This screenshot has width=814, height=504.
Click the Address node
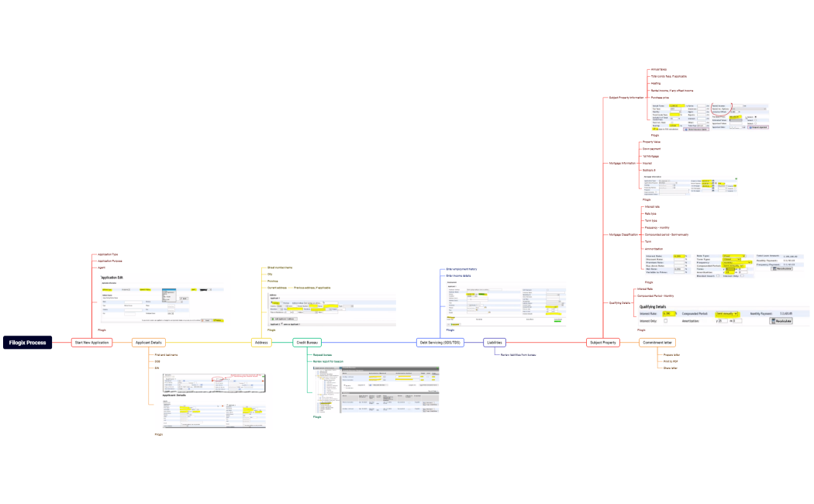tap(262, 342)
